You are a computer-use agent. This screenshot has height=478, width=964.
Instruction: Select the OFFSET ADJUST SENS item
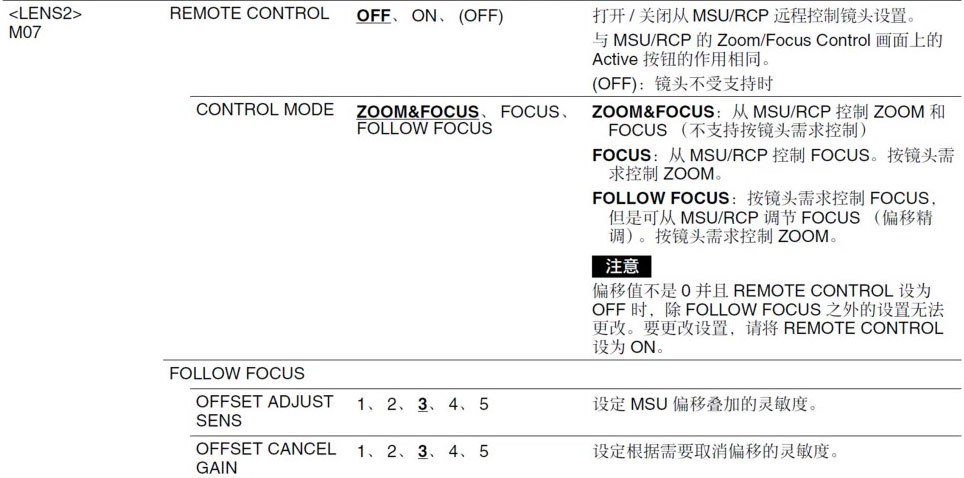(x=264, y=411)
